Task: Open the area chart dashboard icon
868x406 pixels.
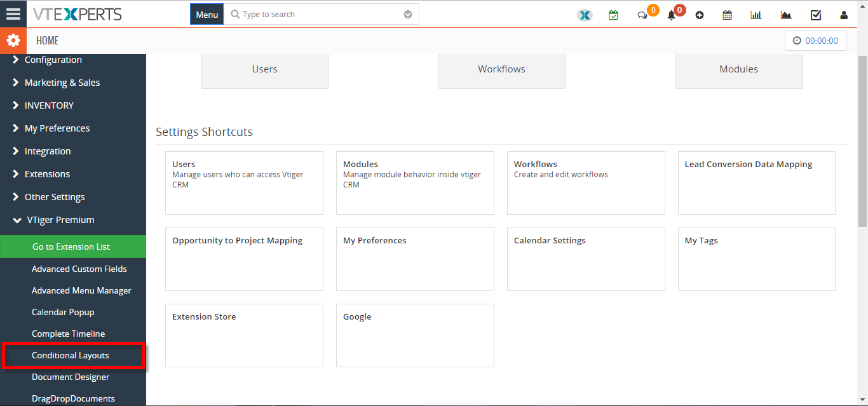Action: pos(786,15)
